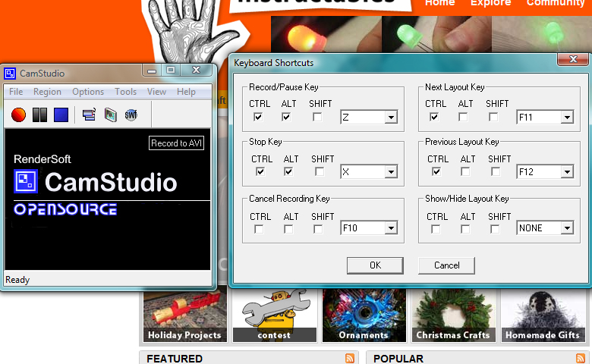Click the Record to AVI label
This screenshot has height=364, width=592.
(176, 143)
